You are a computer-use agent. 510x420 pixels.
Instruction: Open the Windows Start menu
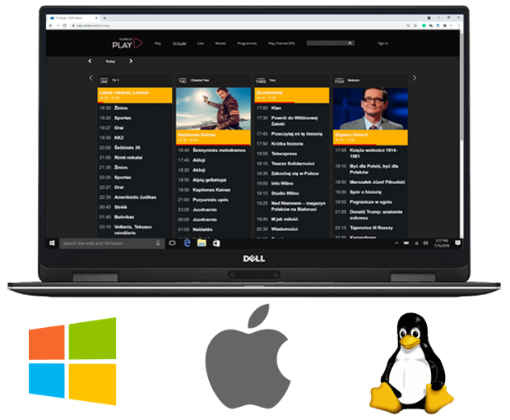[x=53, y=243]
